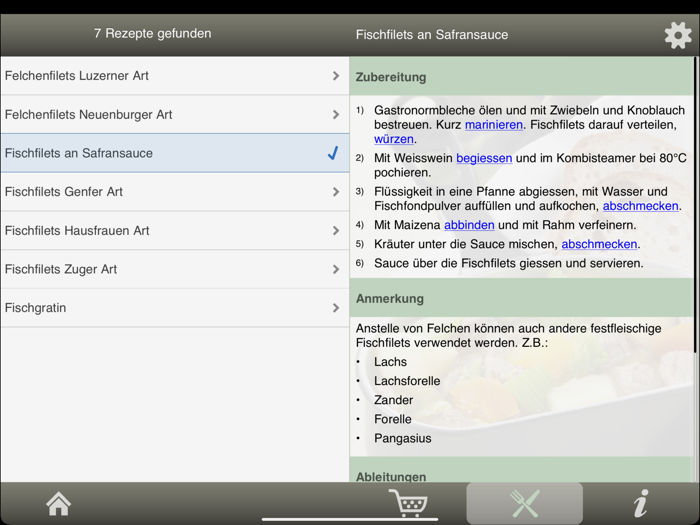
Task: Click the 'Zander' list entry
Action: tap(393, 400)
